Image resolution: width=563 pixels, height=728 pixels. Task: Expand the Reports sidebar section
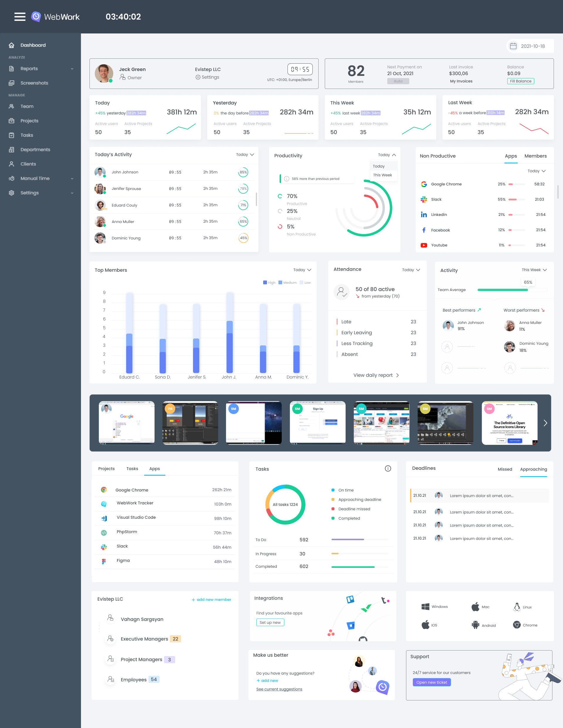pos(29,68)
